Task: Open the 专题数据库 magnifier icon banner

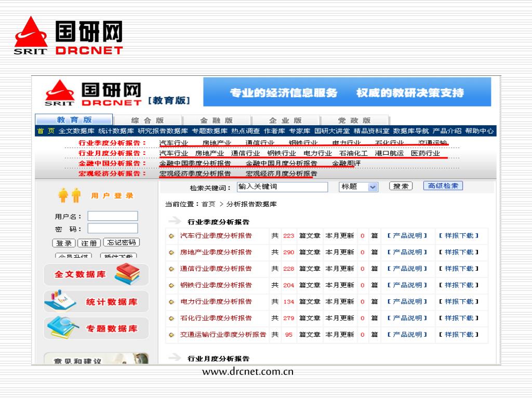Action: click(x=96, y=328)
